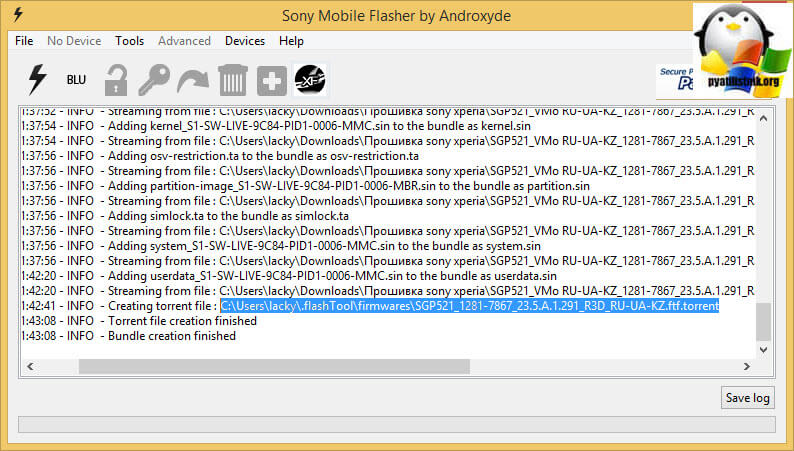Image resolution: width=794 pixels, height=451 pixels.
Task: Click the curved arrow toolbar icon
Action: 193,81
